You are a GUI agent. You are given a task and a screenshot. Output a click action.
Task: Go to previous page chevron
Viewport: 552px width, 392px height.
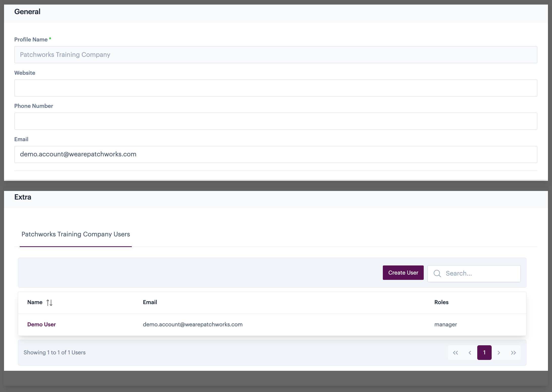pyautogui.click(x=470, y=353)
